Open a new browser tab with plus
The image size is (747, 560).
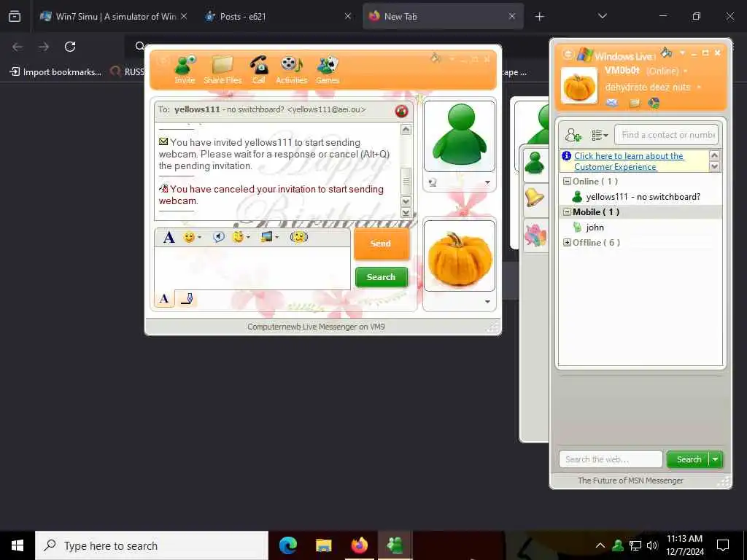pyautogui.click(x=539, y=17)
